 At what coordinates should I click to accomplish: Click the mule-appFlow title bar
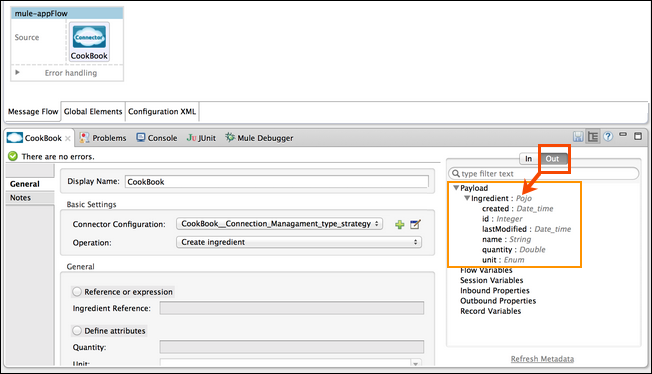coord(67,13)
